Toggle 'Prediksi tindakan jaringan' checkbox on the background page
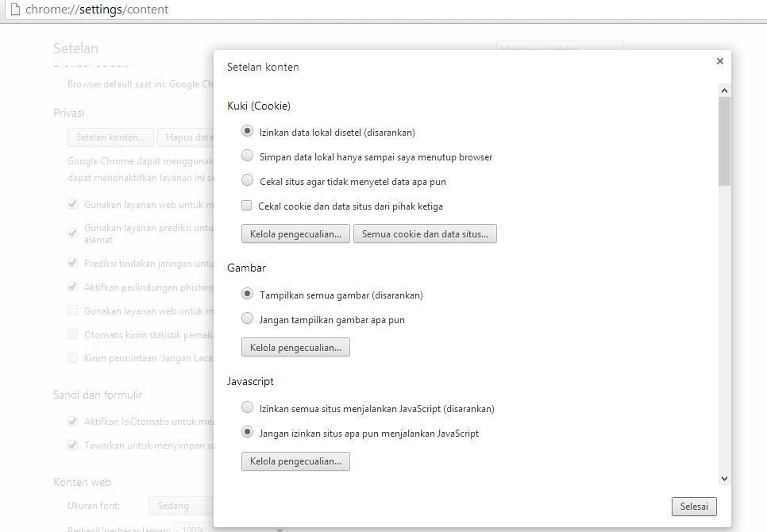 point(73,263)
